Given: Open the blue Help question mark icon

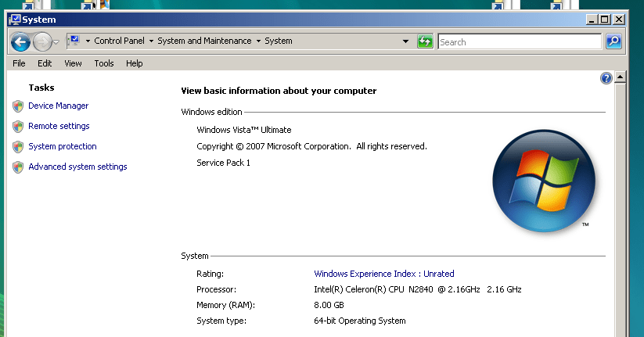Looking at the screenshot, I should 606,78.
